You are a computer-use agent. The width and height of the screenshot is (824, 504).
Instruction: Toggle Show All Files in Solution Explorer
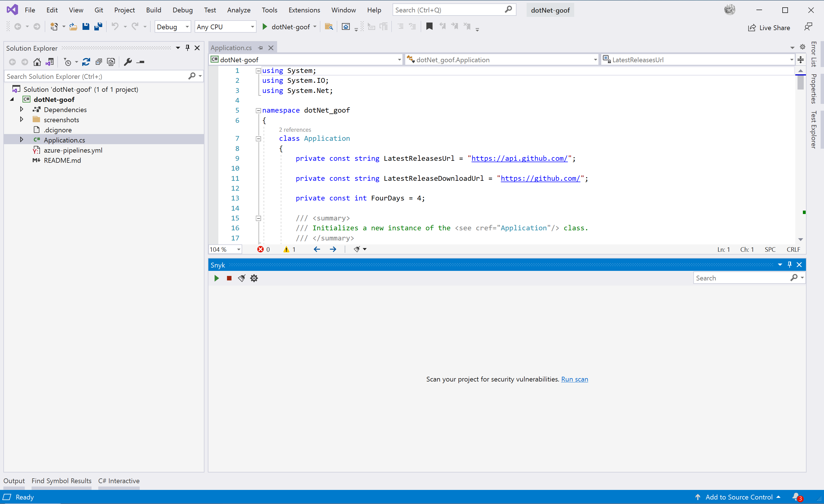[111, 62]
